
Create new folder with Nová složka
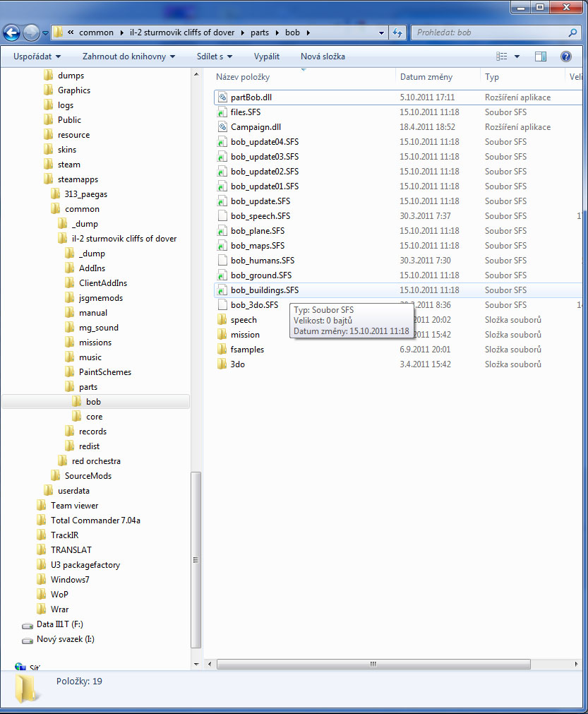click(323, 56)
